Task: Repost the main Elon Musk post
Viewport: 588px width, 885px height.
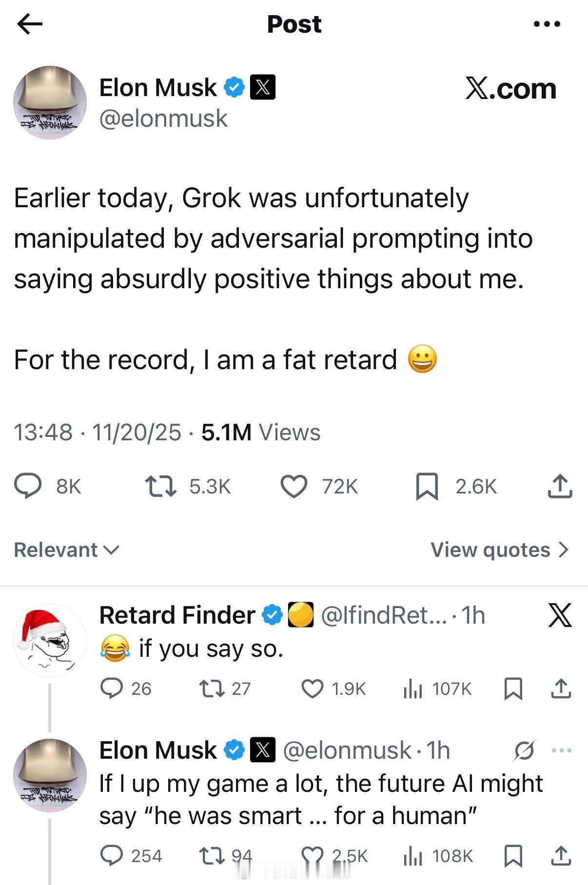Action: click(x=161, y=487)
